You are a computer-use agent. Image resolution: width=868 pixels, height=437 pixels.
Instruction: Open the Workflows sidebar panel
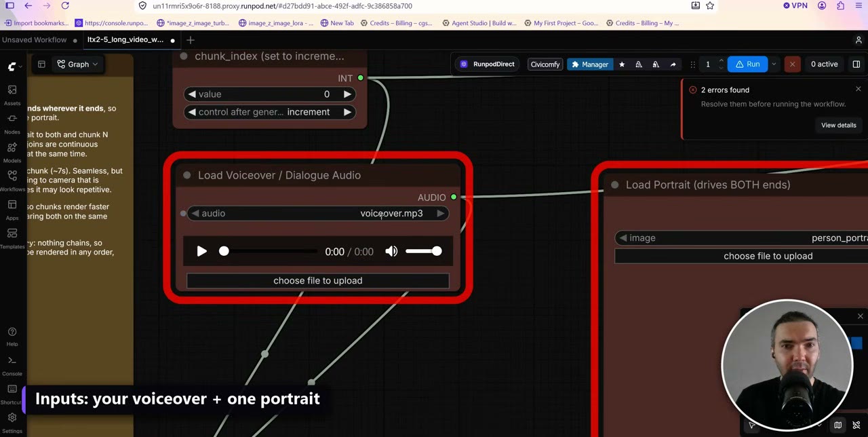click(x=12, y=180)
